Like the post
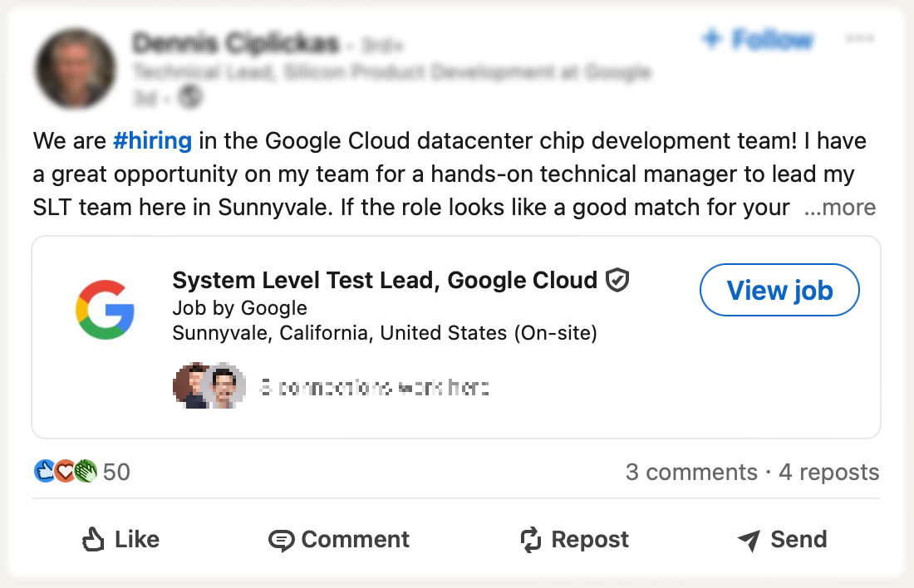 pyautogui.click(x=120, y=540)
